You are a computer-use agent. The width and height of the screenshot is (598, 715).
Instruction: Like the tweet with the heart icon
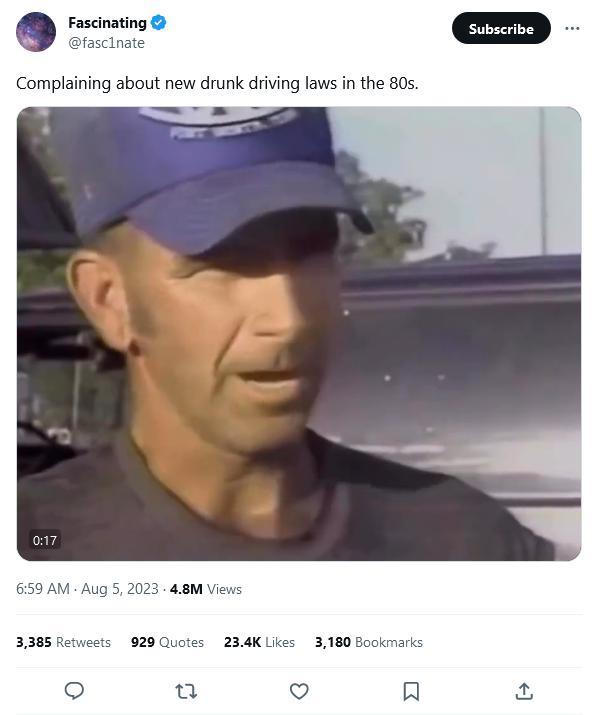(x=299, y=691)
